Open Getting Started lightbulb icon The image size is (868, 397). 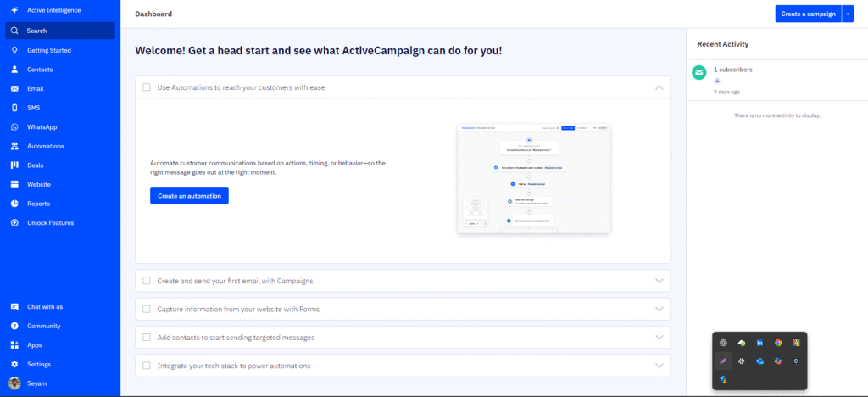[15, 50]
